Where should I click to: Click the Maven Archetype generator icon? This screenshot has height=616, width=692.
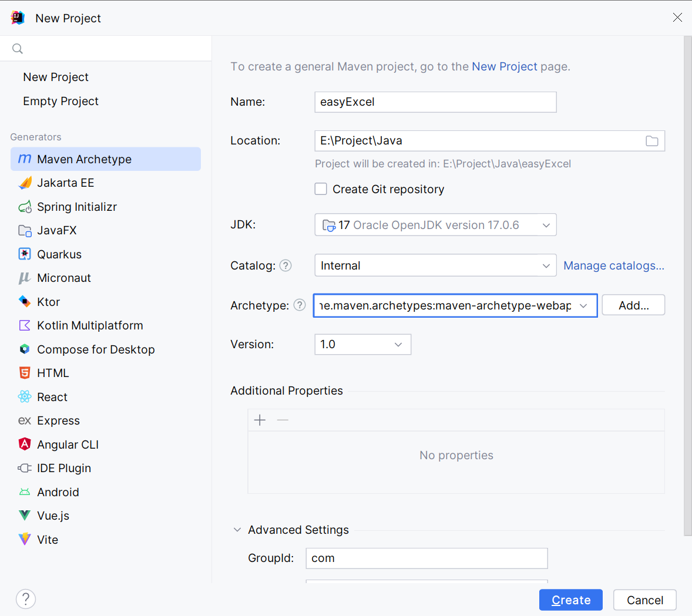click(25, 159)
